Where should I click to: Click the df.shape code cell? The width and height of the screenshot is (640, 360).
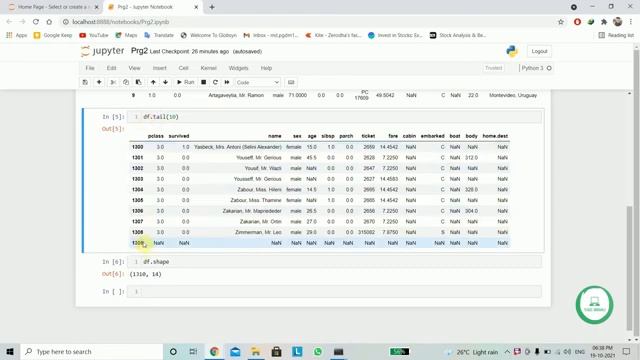(334, 262)
